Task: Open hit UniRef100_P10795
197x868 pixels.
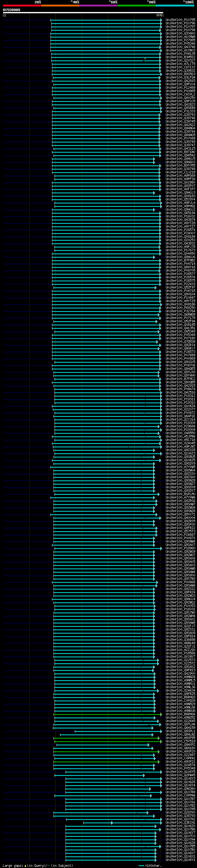Action: tap(180, 20)
